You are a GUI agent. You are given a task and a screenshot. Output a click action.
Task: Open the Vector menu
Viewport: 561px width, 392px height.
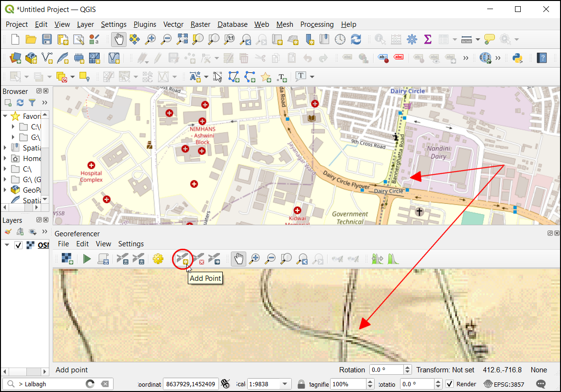(x=173, y=24)
